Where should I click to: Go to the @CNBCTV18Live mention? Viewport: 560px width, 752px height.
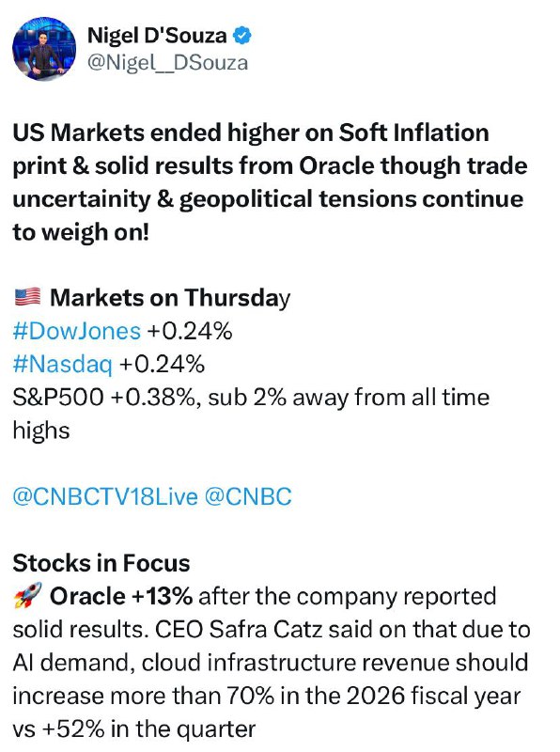(x=105, y=497)
